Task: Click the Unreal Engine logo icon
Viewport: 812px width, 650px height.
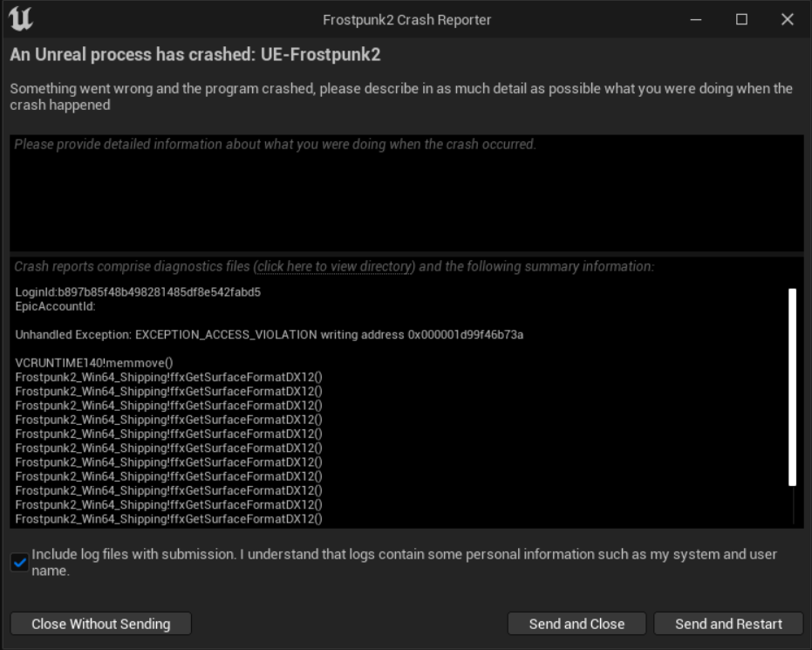Action: click(x=21, y=19)
